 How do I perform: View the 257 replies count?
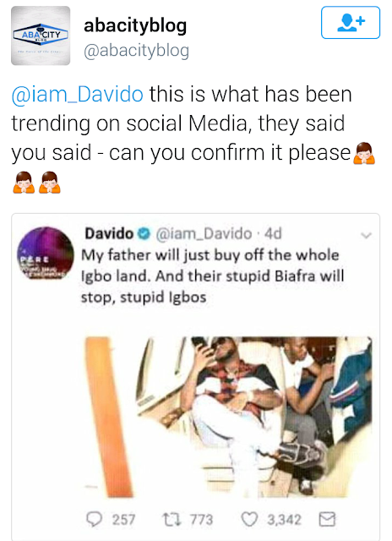point(123,520)
